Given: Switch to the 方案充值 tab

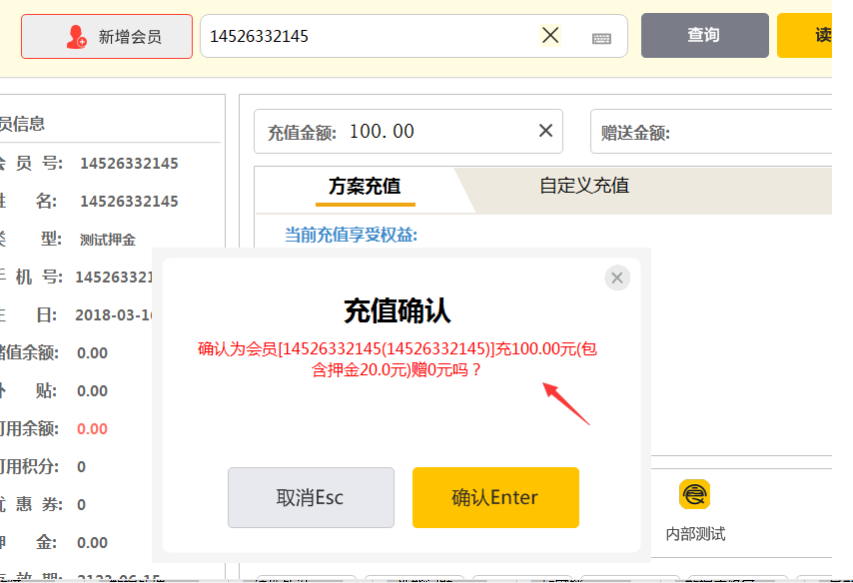Looking at the screenshot, I should 364,186.
